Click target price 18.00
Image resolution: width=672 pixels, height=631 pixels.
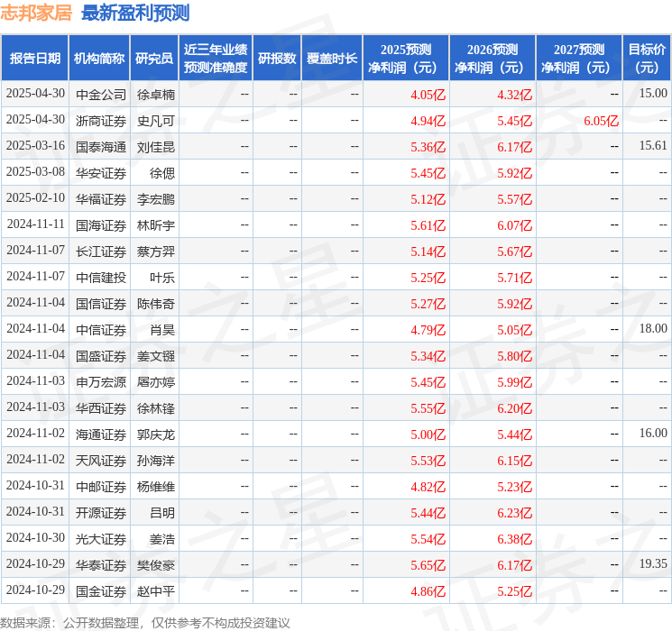[653, 328]
